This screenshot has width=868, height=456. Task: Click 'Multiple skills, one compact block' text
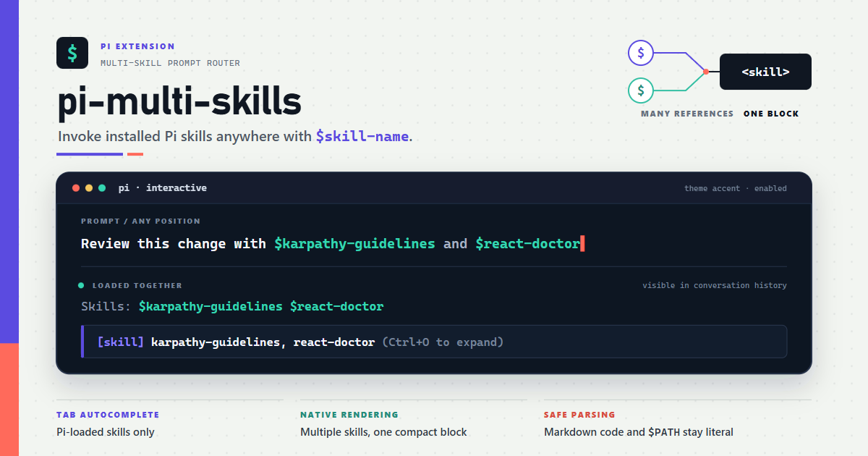(x=383, y=432)
